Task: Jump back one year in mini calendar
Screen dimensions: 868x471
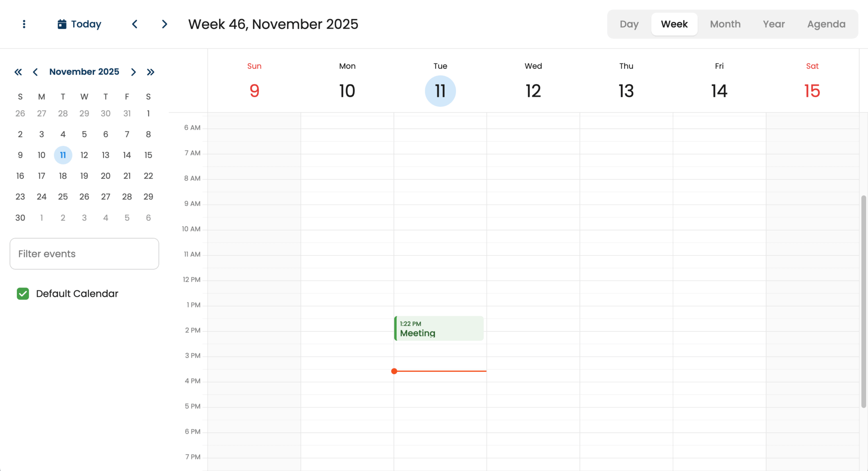Action: [x=18, y=72]
